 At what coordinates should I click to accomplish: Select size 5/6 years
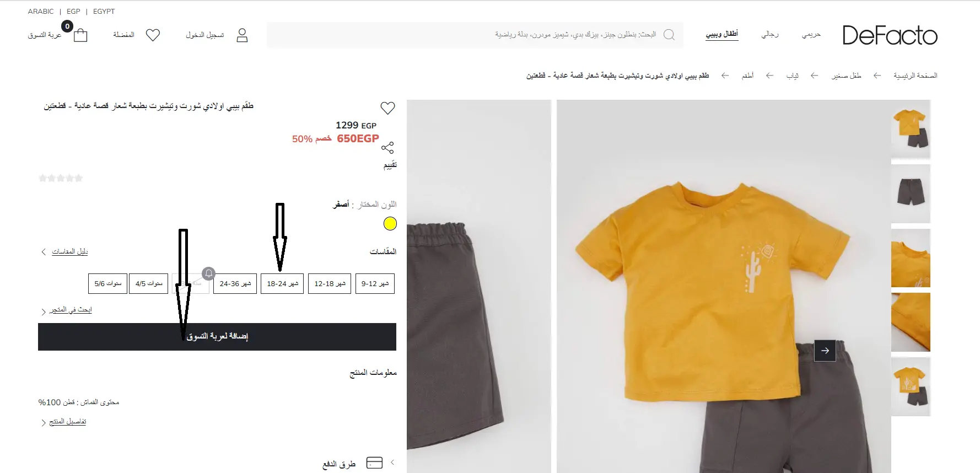(x=108, y=283)
